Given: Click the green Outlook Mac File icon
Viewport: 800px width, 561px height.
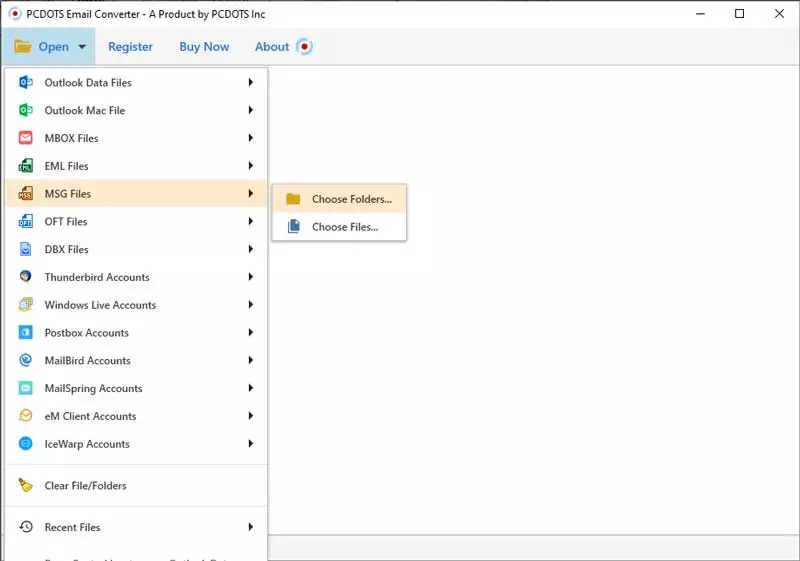Looking at the screenshot, I should coord(26,110).
